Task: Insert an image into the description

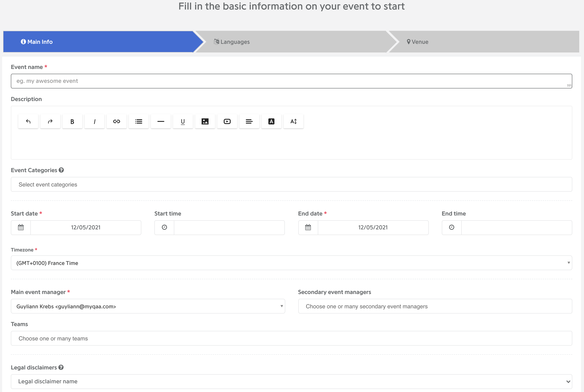Action: click(x=205, y=121)
